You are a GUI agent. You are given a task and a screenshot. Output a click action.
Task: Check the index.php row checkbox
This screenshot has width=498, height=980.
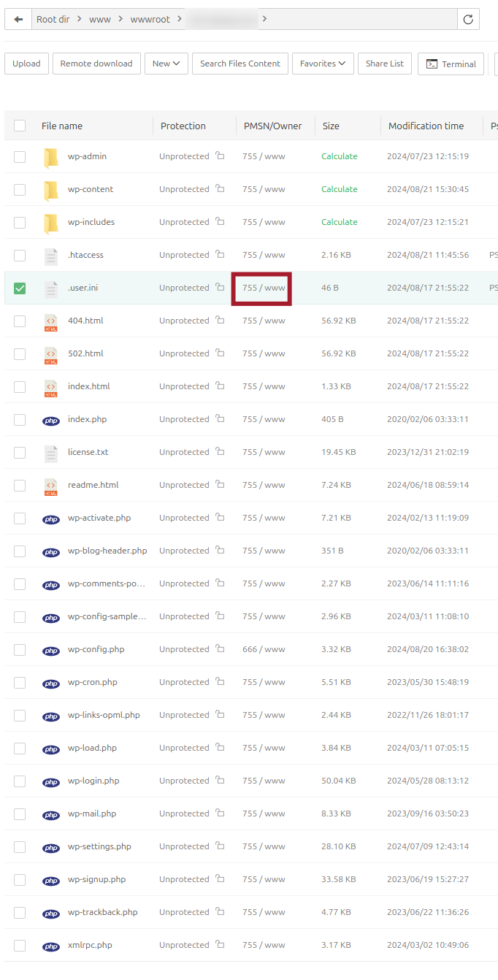coord(20,420)
